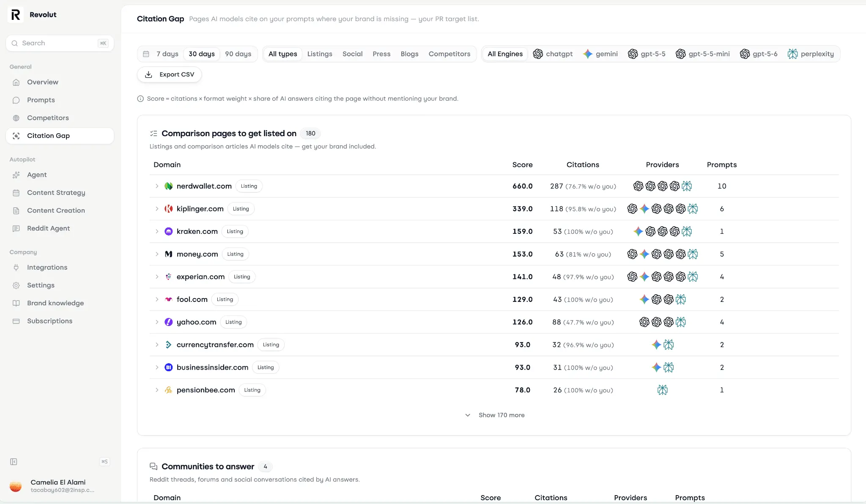Click Show 170 more
The width and height of the screenshot is (866, 504).
coord(494,415)
